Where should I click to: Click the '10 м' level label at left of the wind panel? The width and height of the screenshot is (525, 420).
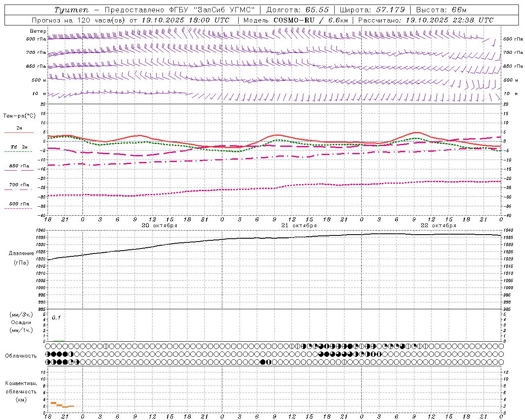[x=39, y=94]
